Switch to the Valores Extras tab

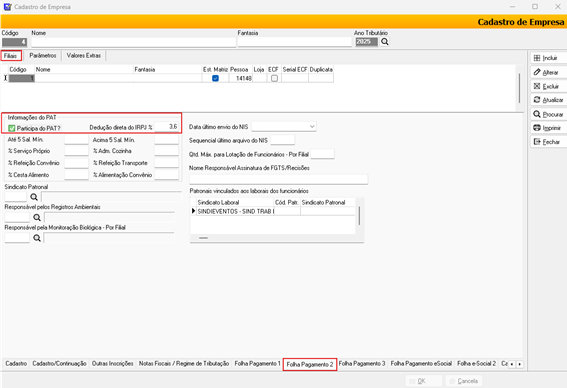pyautogui.click(x=84, y=56)
